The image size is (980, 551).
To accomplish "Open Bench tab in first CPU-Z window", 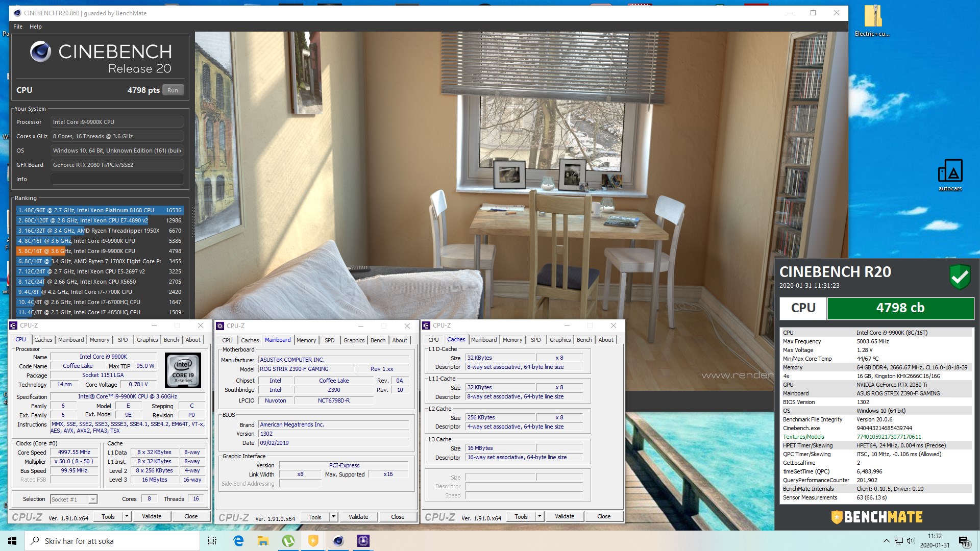I will point(171,340).
